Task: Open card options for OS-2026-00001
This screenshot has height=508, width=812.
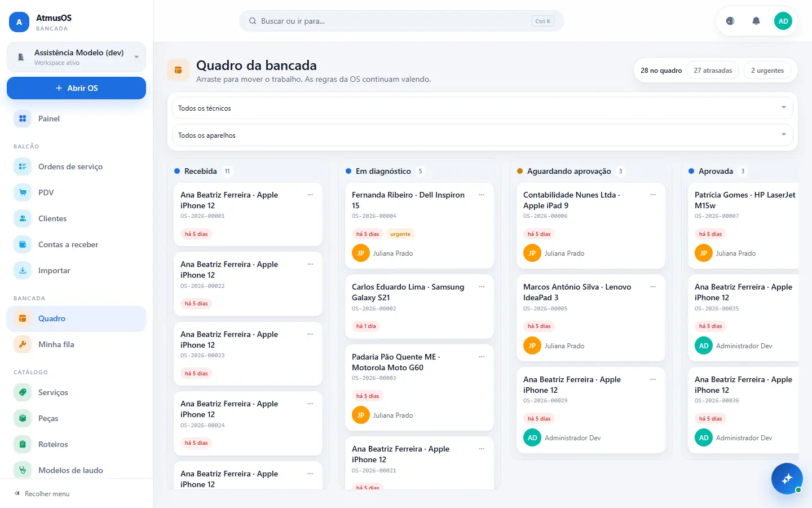Action: (310, 195)
